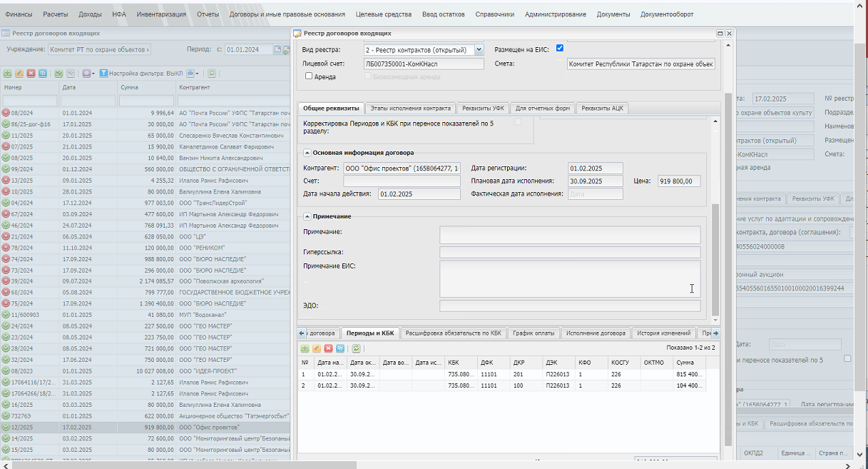Open the График оплаты tab
The image size is (868, 469).
pos(533,333)
